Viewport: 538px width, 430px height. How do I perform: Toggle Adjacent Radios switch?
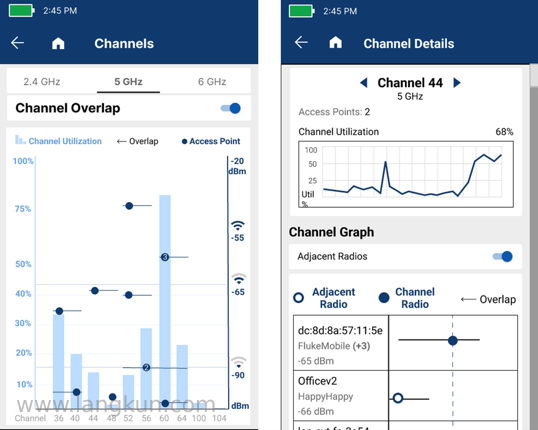point(503,256)
